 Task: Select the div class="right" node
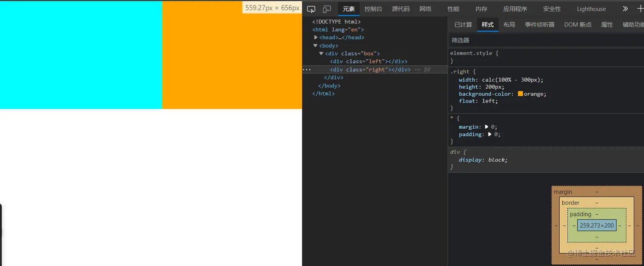point(370,69)
